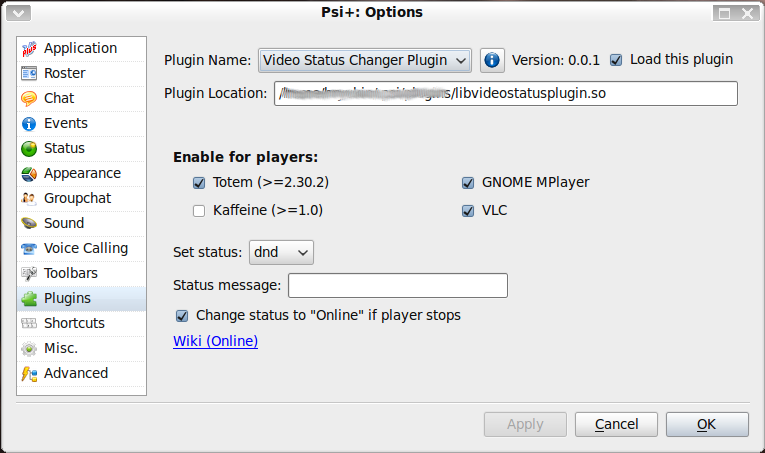Screen dimensions: 765x453
Task: Click the Chat bubble icon
Action: click(x=28, y=98)
